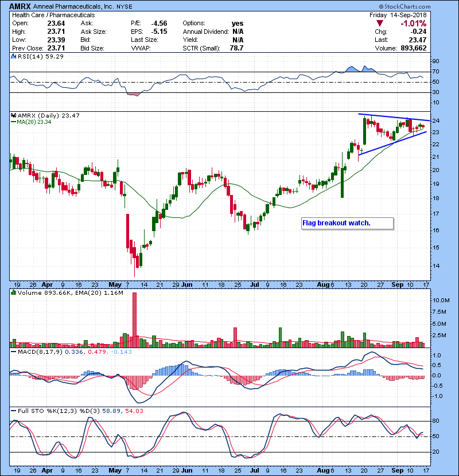Click the Yield N/A value

[x=238, y=40]
